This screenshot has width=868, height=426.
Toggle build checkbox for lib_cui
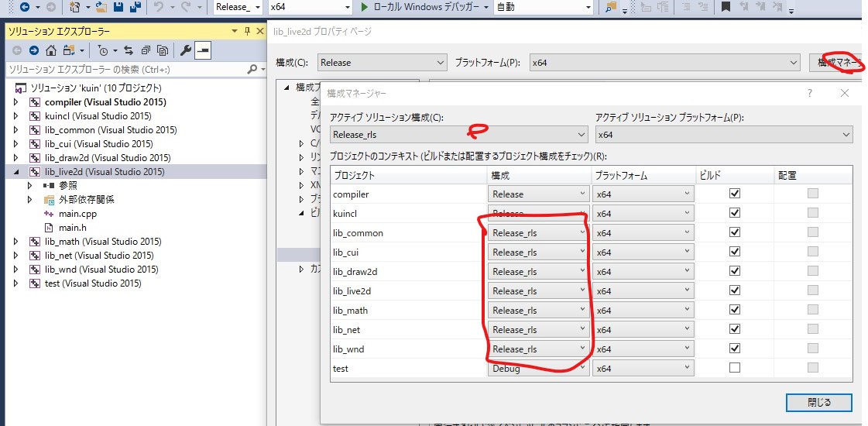[x=735, y=252]
